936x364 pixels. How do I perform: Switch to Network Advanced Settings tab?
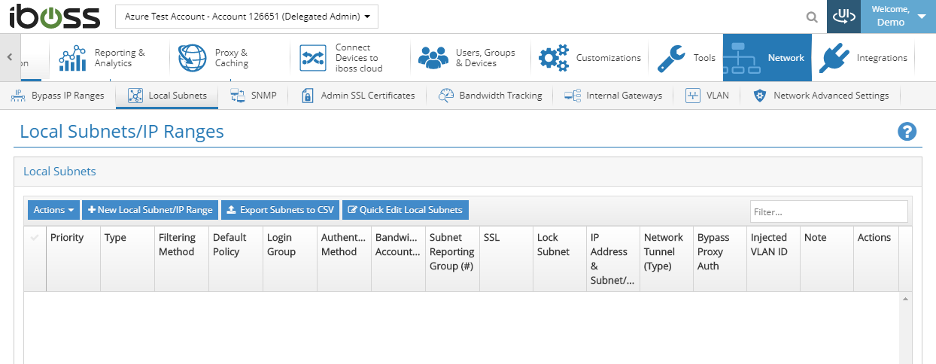(x=821, y=95)
